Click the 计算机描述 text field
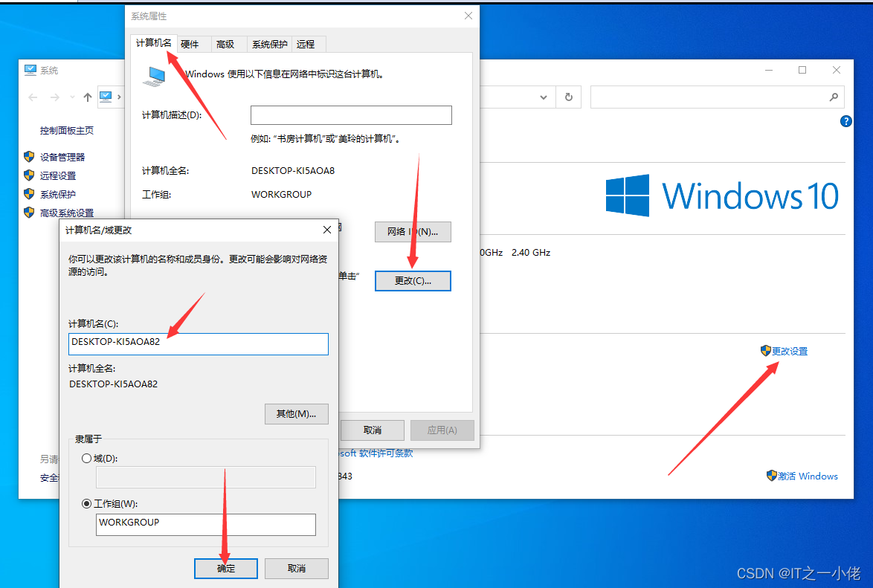 [x=351, y=115]
